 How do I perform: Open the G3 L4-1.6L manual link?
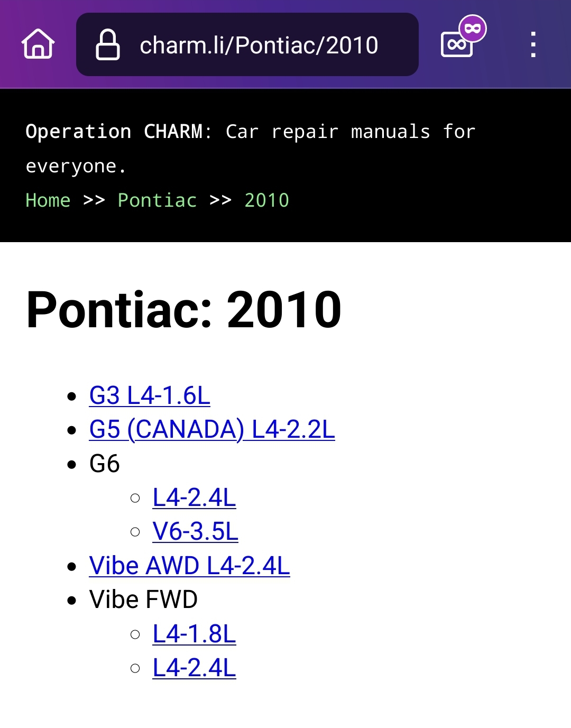click(150, 395)
